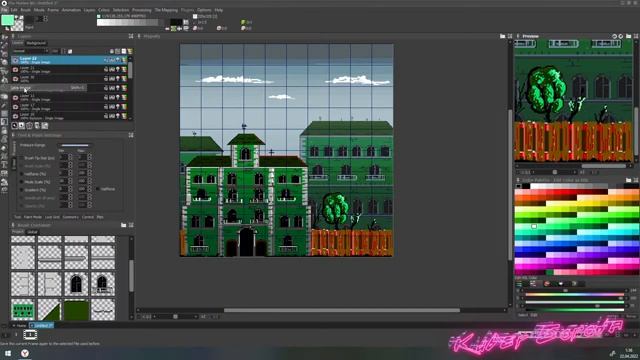
Task: Click the Brush Container vertical scrollbar
Action: (x=131, y=276)
